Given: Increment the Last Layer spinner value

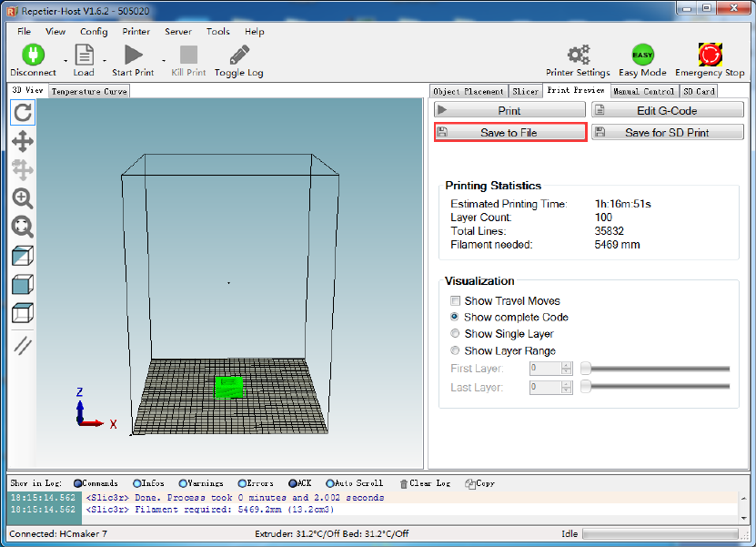Looking at the screenshot, I should (x=567, y=383).
